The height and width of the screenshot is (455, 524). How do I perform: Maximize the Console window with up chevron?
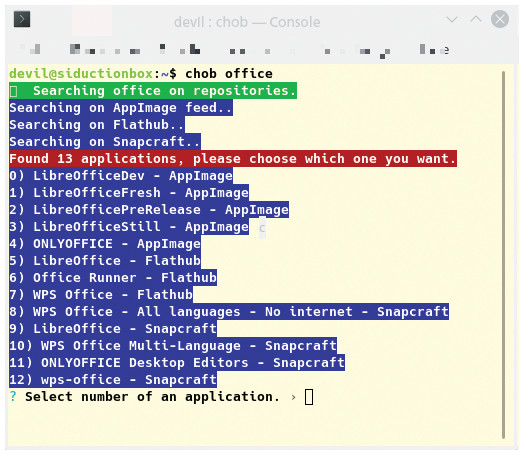click(x=476, y=19)
